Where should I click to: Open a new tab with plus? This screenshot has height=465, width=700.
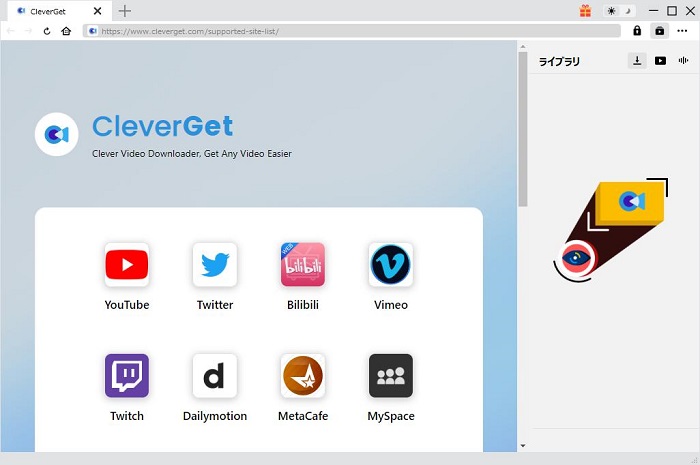point(125,11)
